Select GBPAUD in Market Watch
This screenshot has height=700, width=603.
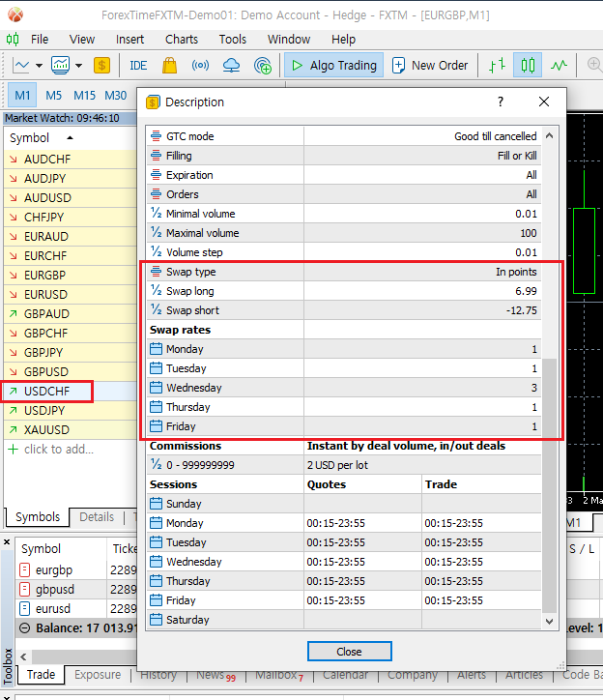click(46, 314)
